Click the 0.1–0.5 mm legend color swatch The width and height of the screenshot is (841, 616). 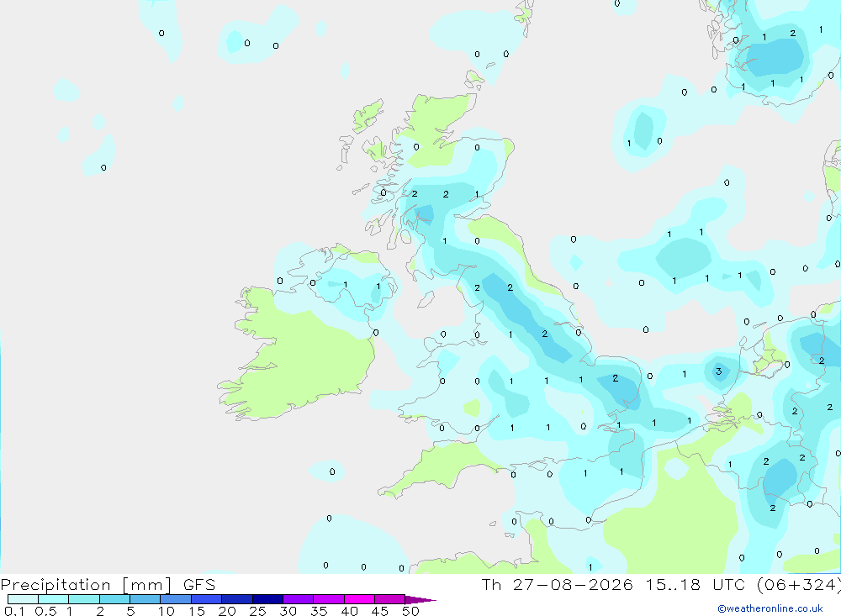pyautogui.click(x=23, y=599)
